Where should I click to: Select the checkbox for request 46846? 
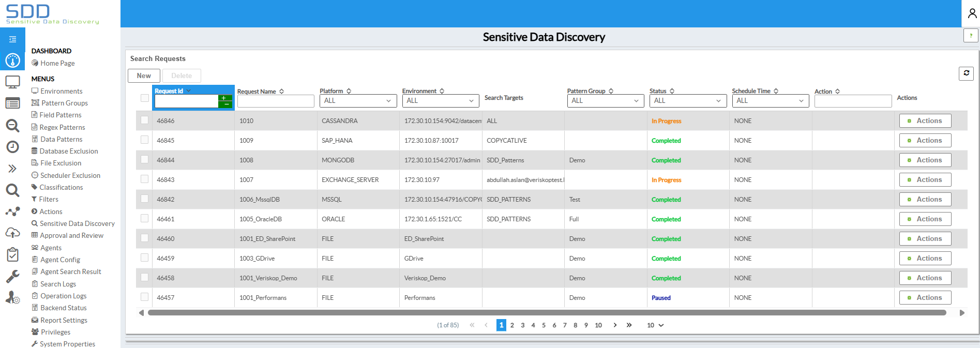pyautogui.click(x=145, y=120)
